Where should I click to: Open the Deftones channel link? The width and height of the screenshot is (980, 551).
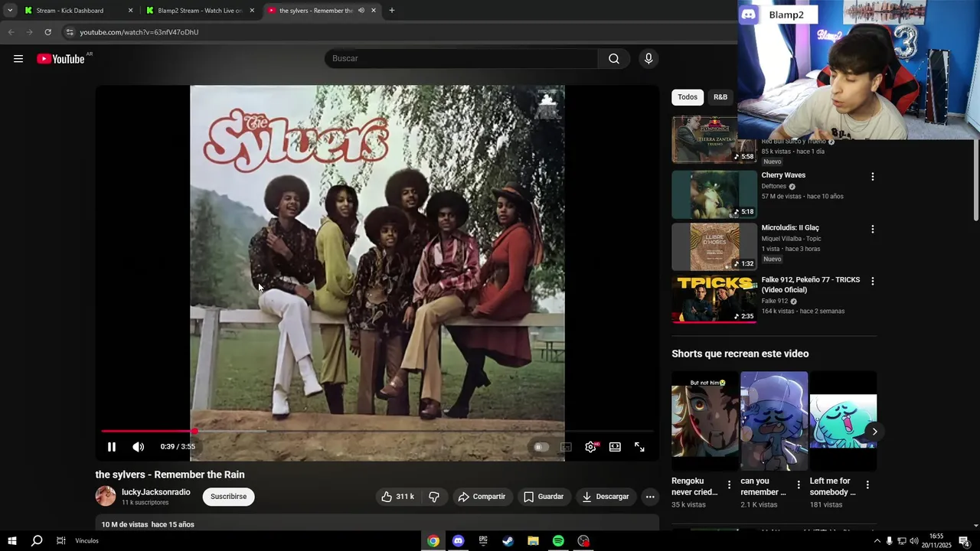click(x=774, y=186)
